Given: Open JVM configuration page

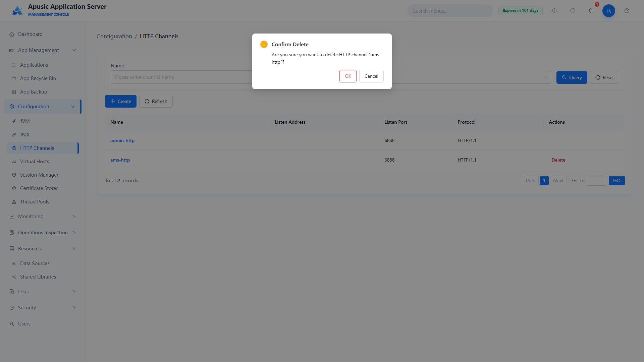Looking at the screenshot, I should click(43, 121).
